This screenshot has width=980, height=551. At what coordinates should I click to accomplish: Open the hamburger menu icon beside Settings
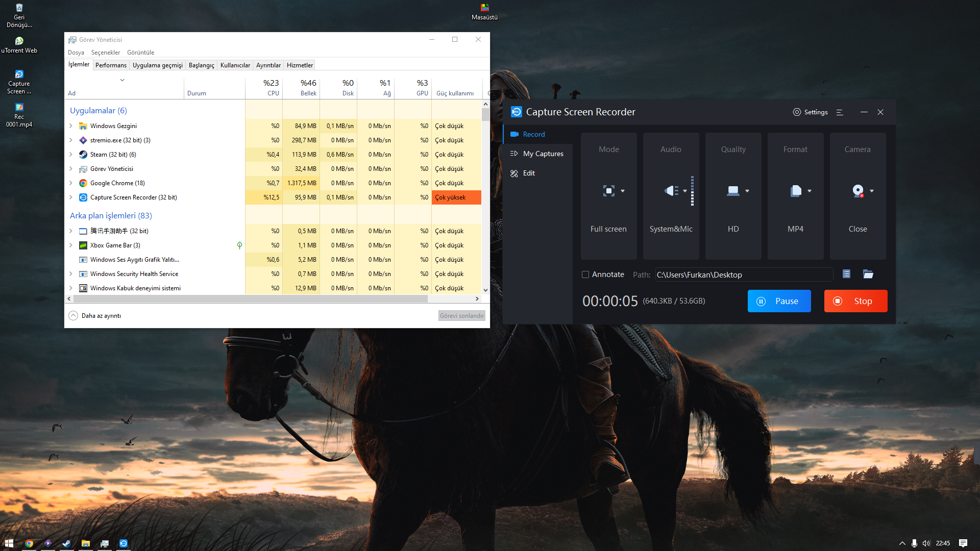[x=840, y=112]
